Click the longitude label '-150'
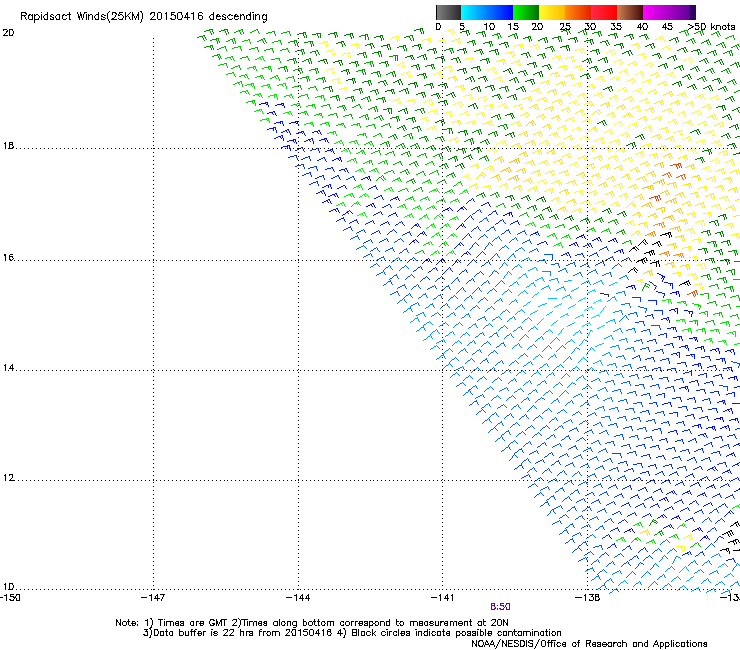The height and width of the screenshot is (650, 740). click(x=10, y=598)
